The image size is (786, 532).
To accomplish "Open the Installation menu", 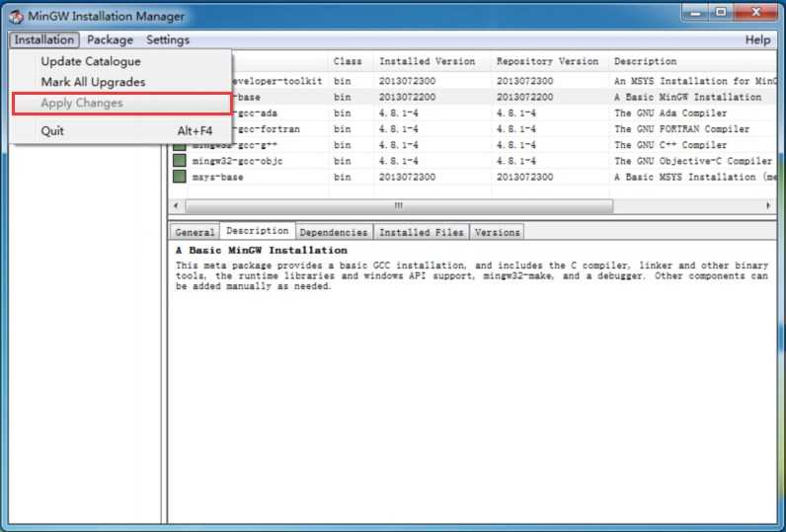I will pos(44,39).
